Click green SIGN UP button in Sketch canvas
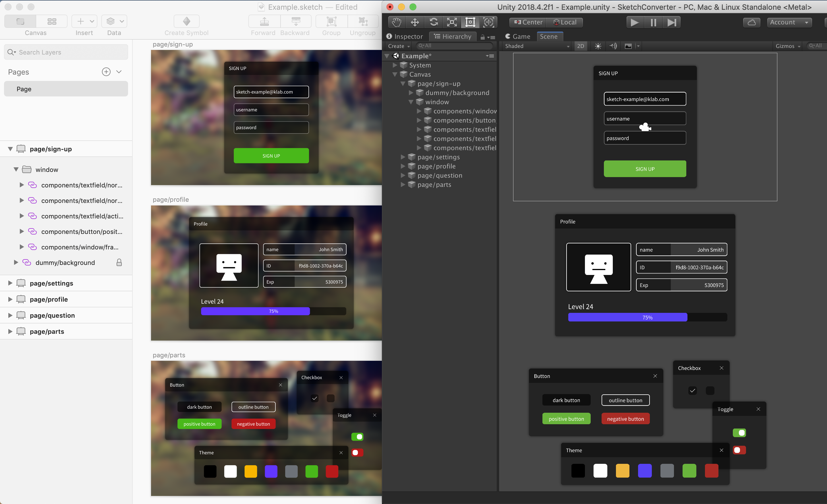The width and height of the screenshot is (827, 504). pos(271,156)
